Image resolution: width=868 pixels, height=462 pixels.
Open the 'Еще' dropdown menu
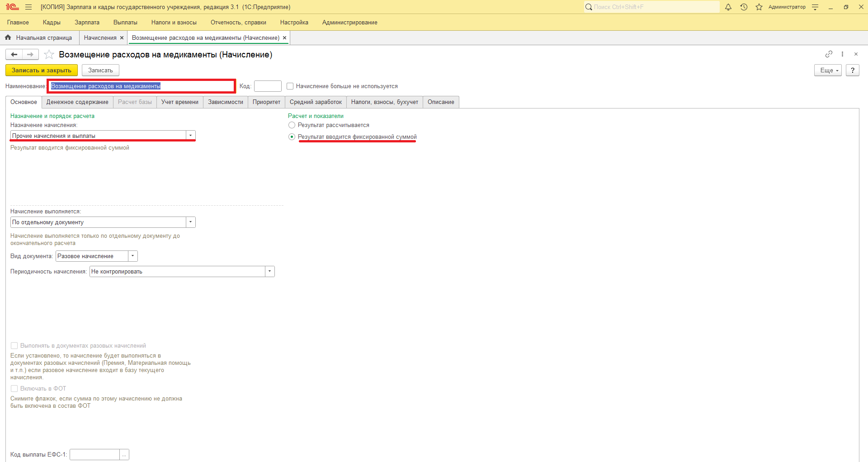click(x=828, y=70)
